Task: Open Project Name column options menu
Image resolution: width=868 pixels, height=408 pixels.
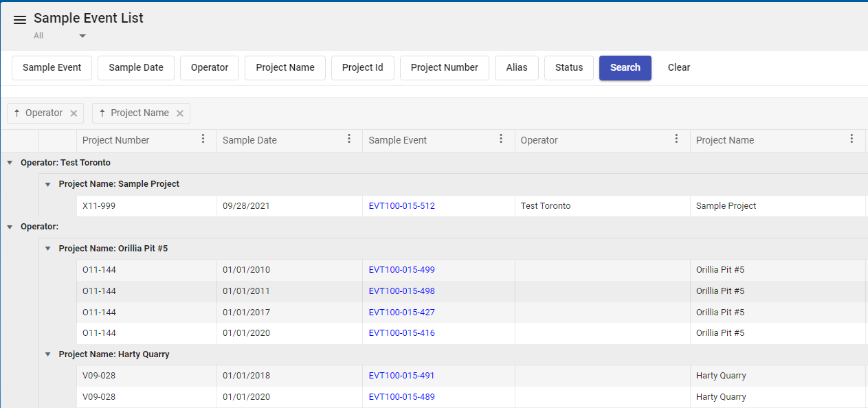Action: [x=852, y=139]
